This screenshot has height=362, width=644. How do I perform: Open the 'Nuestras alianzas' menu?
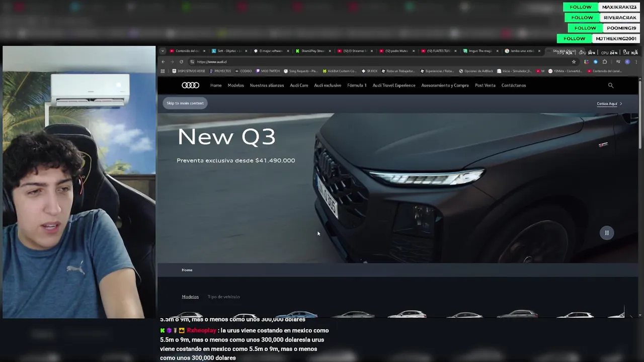tap(267, 85)
